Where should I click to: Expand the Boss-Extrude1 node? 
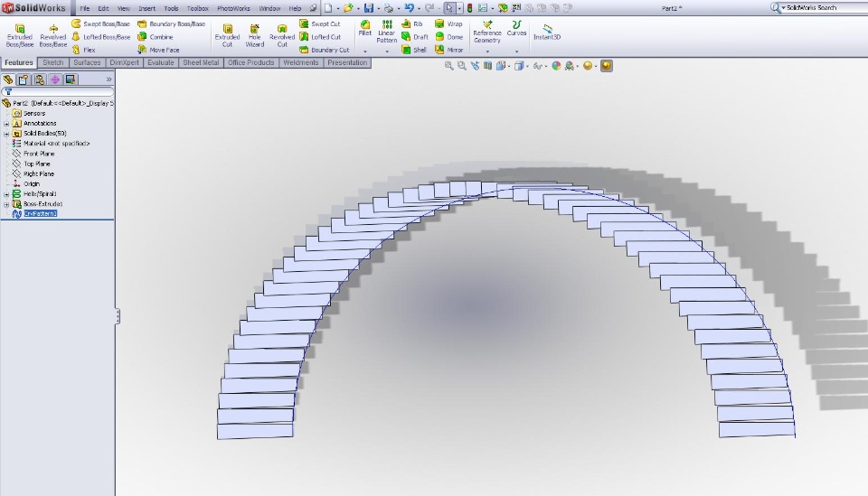click(x=6, y=204)
